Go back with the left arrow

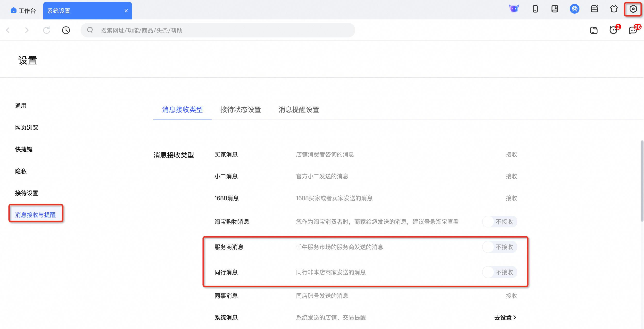click(x=8, y=30)
